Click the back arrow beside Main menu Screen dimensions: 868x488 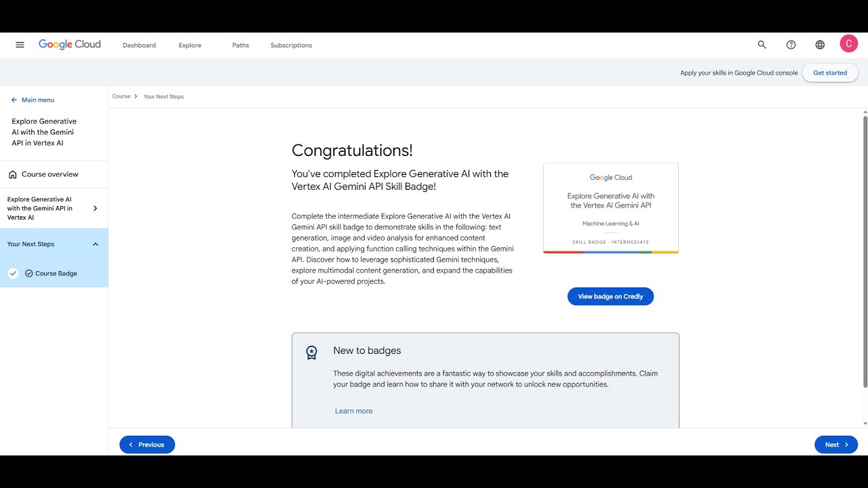[x=14, y=100]
